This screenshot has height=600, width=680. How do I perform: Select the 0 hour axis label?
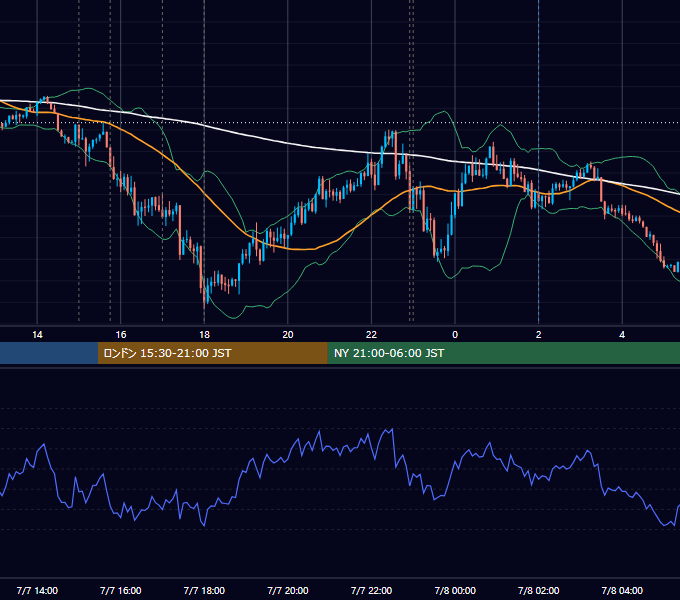[455, 335]
